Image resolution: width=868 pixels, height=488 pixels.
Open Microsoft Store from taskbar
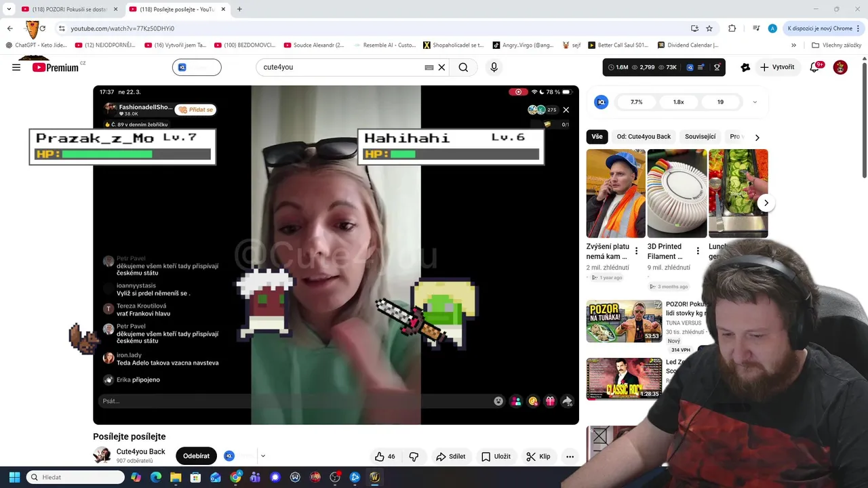pyautogui.click(x=195, y=477)
